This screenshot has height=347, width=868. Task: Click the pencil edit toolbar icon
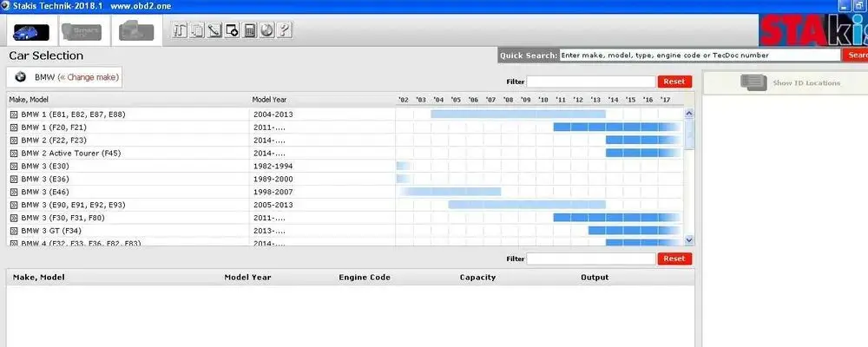[x=214, y=29]
